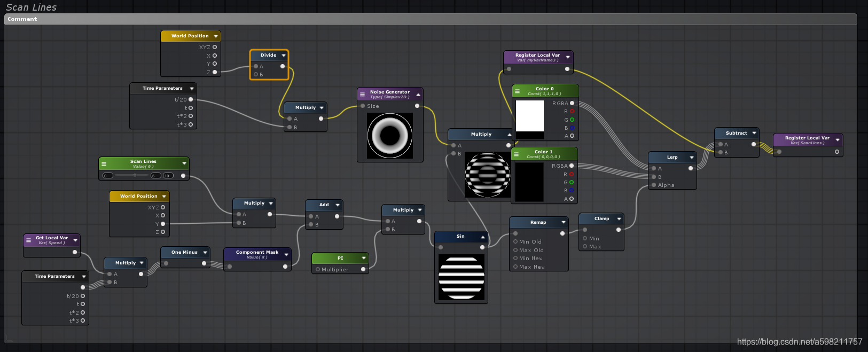The image size is (868, 352).
Task: Click the Color 1 black color swatch
Action: pyautogui.click(x=529, y=182)
